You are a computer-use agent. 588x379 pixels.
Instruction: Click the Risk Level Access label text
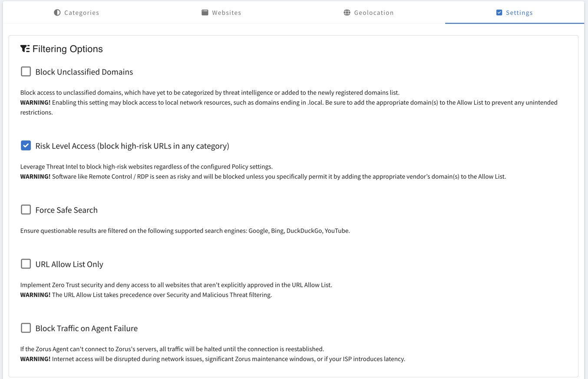(x=132, y=146)
